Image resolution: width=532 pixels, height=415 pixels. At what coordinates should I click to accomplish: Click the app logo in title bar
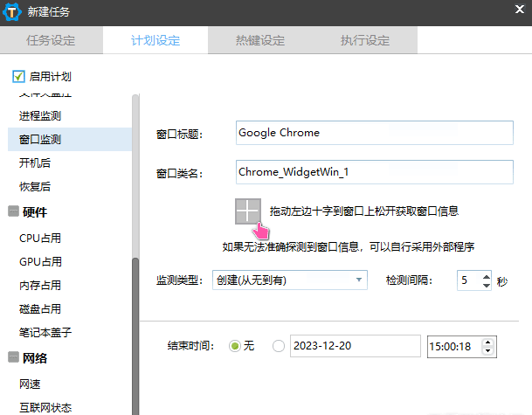click(13, 12)
